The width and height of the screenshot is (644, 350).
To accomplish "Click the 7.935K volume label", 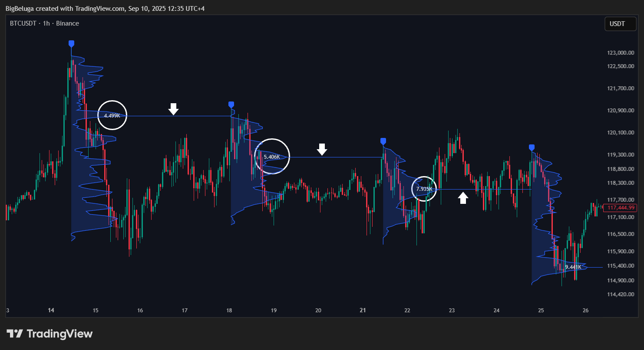I will point(424,189).
